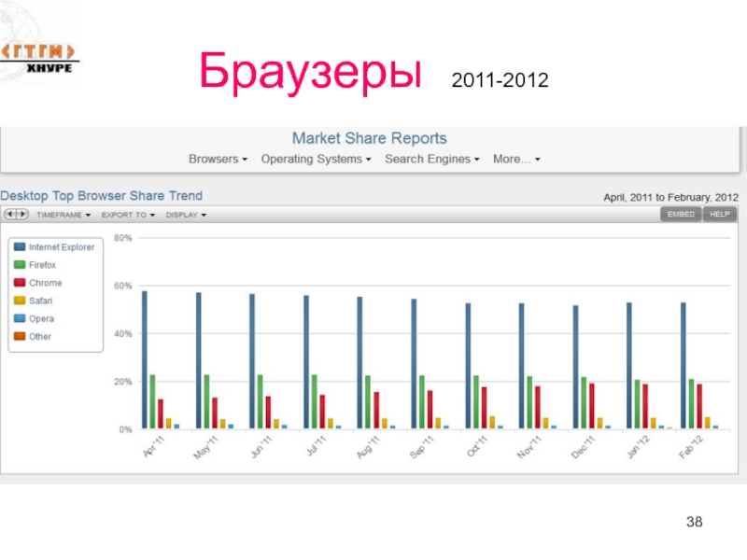Viewport: 747px width, 560px height.
Task: Click the next timeframe arrow icon
Action: pos(21,215)
